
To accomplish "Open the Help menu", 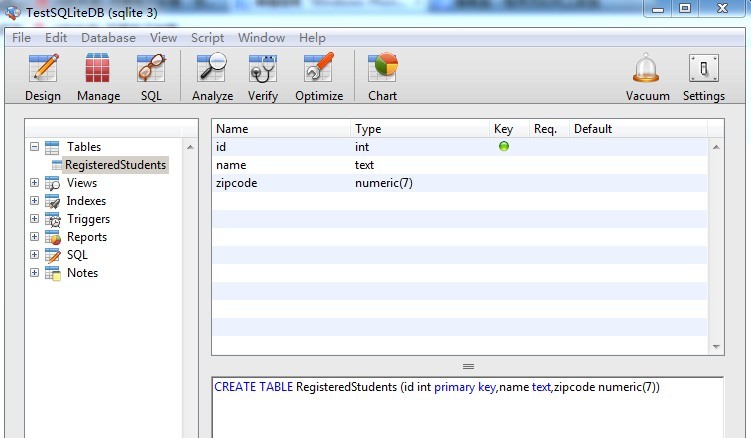I will (x=312, y=38).
